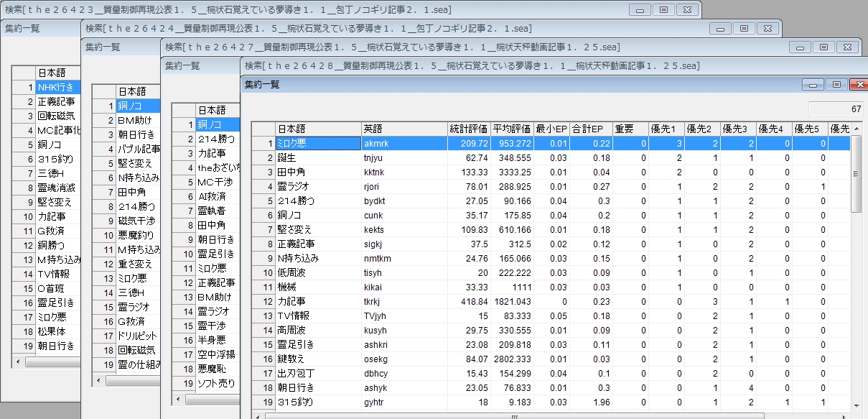Click the 英語 column header

(404, 129)
